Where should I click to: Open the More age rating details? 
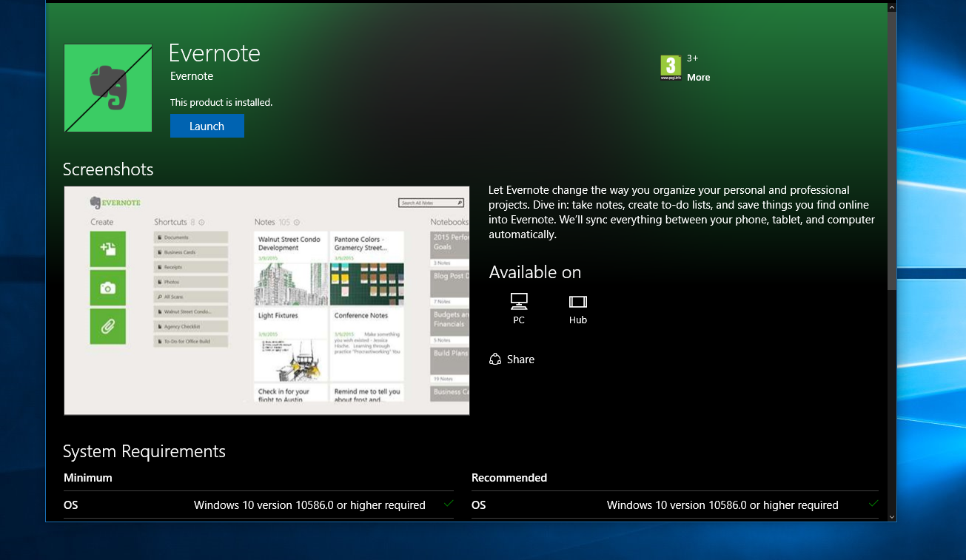pos(698,77)
